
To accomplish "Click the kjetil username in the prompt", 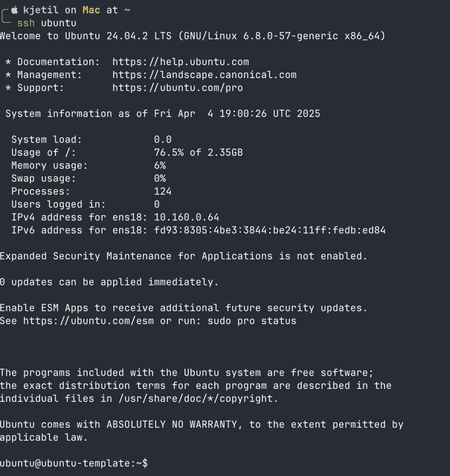I will 41,10.
